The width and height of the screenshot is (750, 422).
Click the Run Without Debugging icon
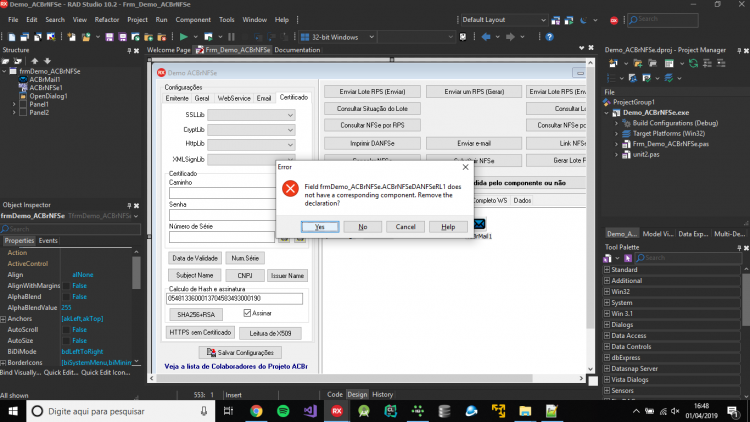point(208,37)
